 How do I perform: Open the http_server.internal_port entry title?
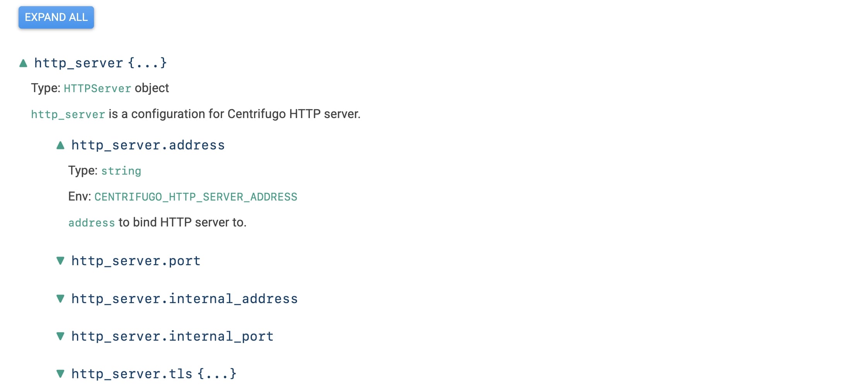173,336
